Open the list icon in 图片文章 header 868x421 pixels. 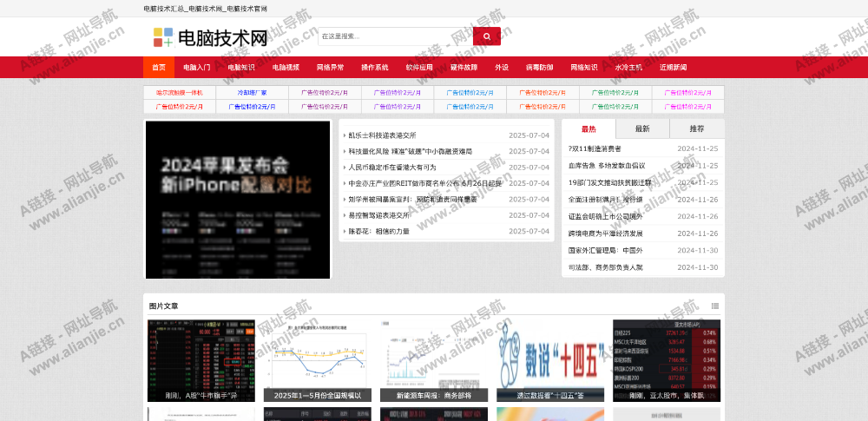click(715, 306)
